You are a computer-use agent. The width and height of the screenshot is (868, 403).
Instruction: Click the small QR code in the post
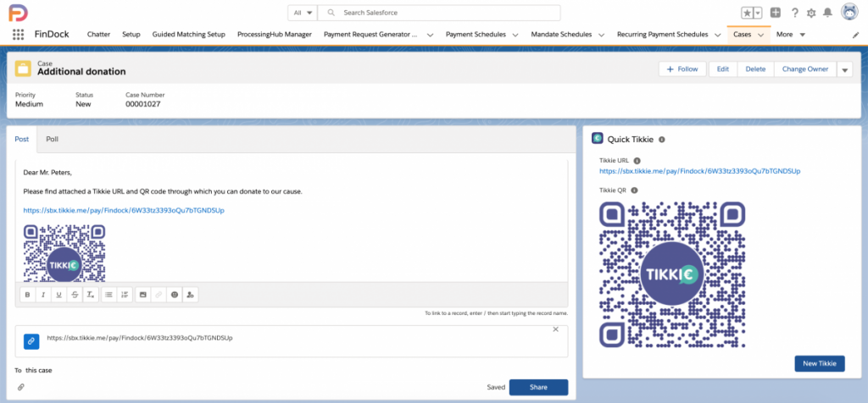pyautogui.click(x=64, y=252)
